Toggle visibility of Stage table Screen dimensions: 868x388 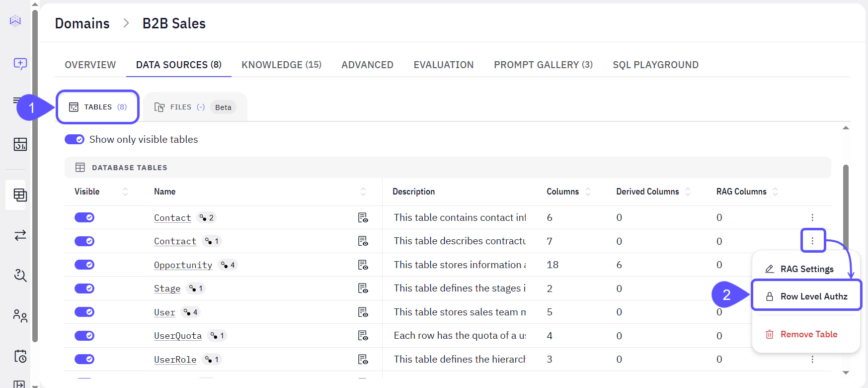coord(84,289)
